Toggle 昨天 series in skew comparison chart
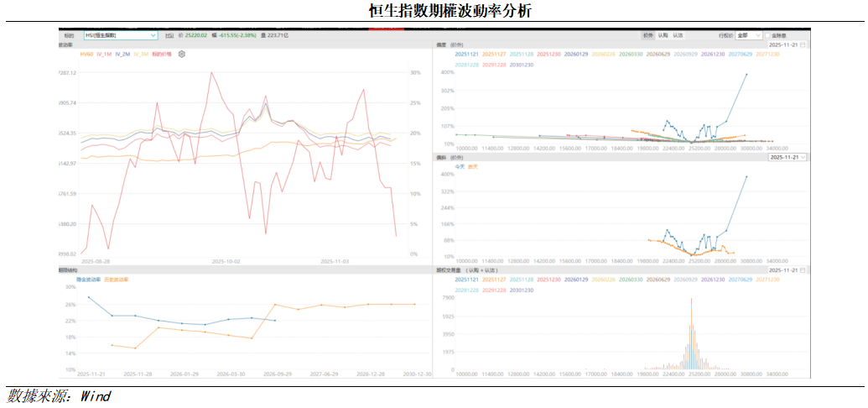Screen dimensions: 868x408 click(472, 166)
